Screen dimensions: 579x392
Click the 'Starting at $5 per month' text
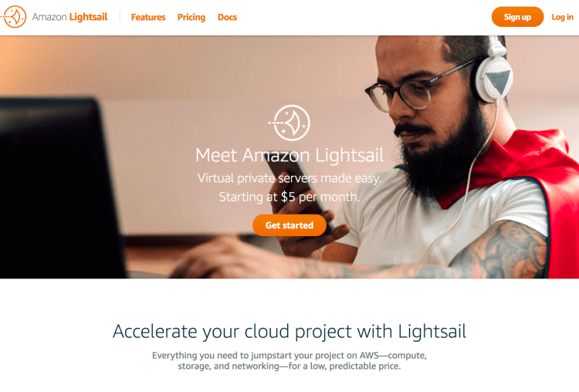tap(289, 197)
